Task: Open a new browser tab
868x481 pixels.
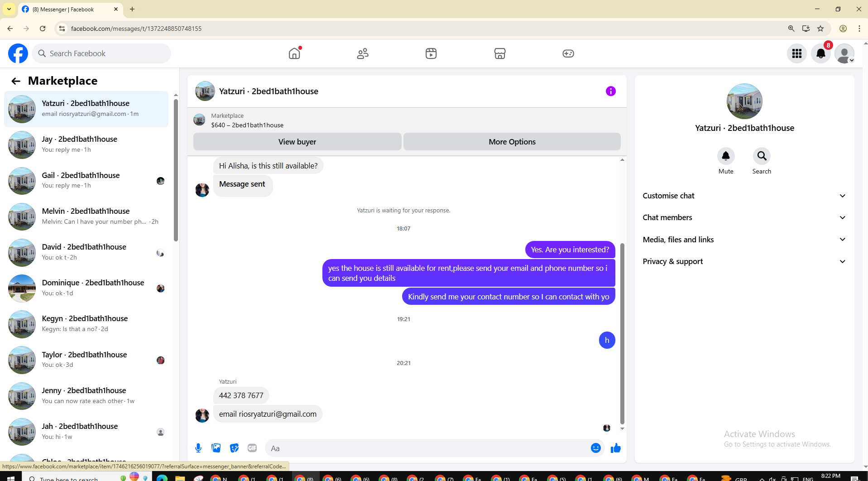Action: pyautogui.click(x=132, y=9)
